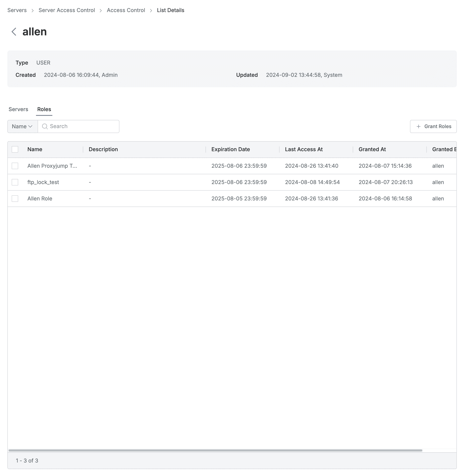Click the back arrow beside the allen title
465x476 pixels.
[x=14, y=31]
